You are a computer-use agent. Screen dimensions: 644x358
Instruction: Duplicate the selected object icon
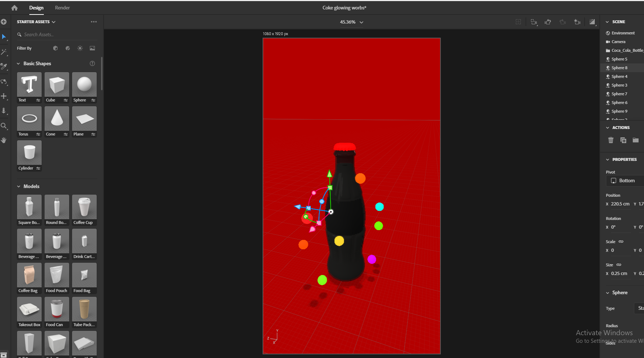[623, 140]
